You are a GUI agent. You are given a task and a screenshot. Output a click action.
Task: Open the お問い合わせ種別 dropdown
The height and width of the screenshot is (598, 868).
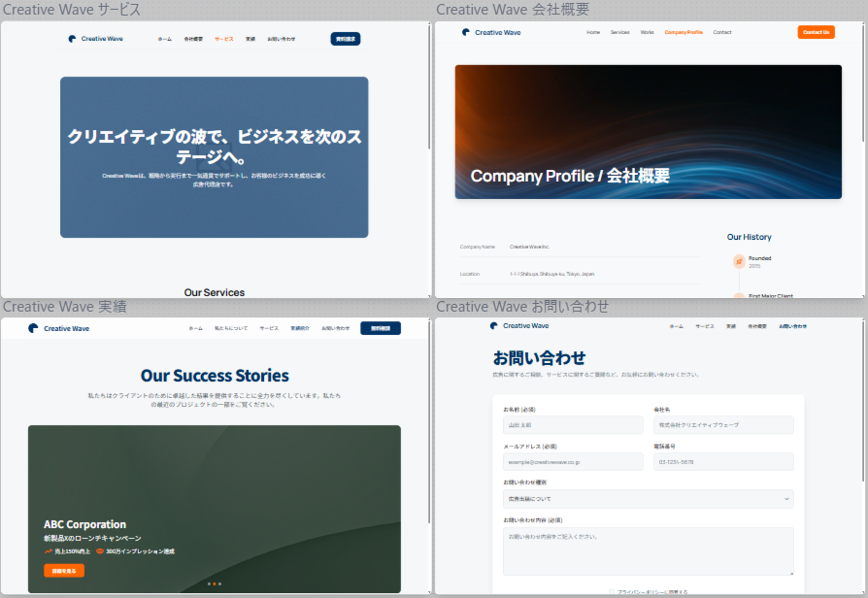(x=648, y=499)
